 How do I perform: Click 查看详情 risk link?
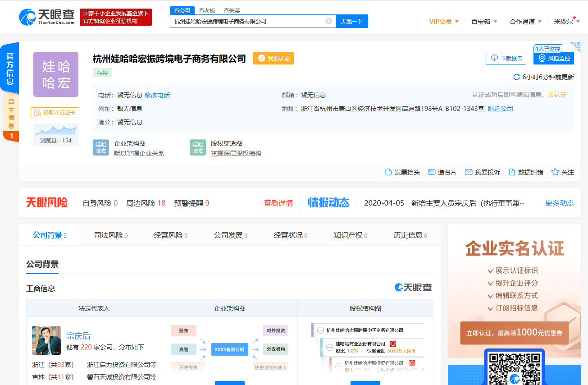[278, 203]
